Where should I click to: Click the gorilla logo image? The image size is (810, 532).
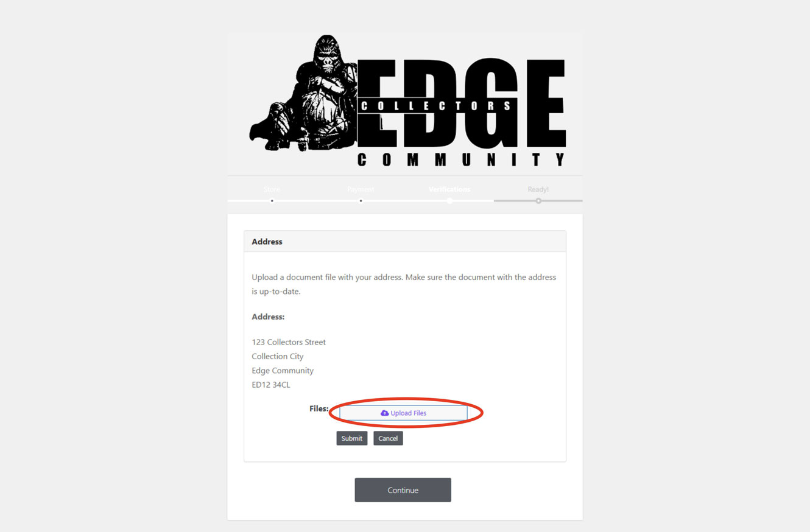[x=303, y=93]
